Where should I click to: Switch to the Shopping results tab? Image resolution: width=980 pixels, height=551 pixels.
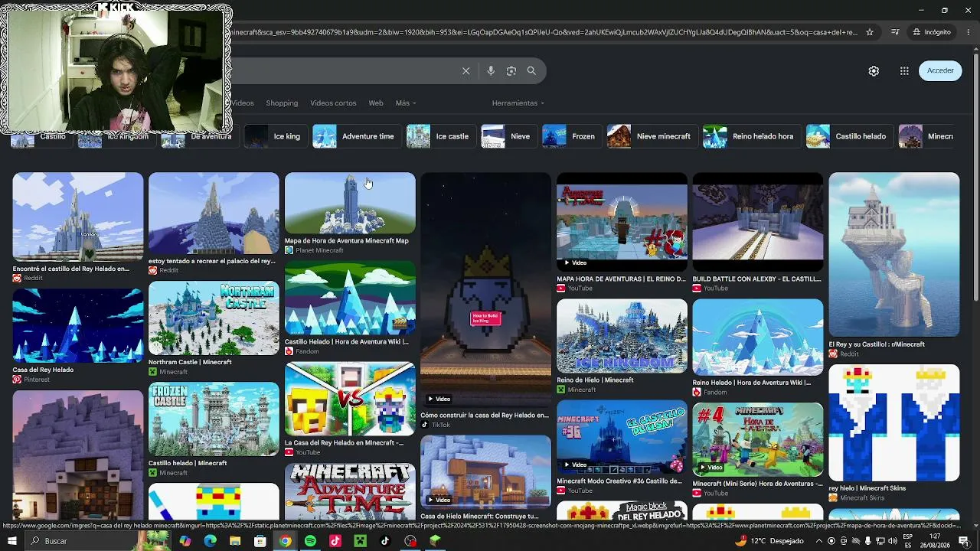point(282,103)
